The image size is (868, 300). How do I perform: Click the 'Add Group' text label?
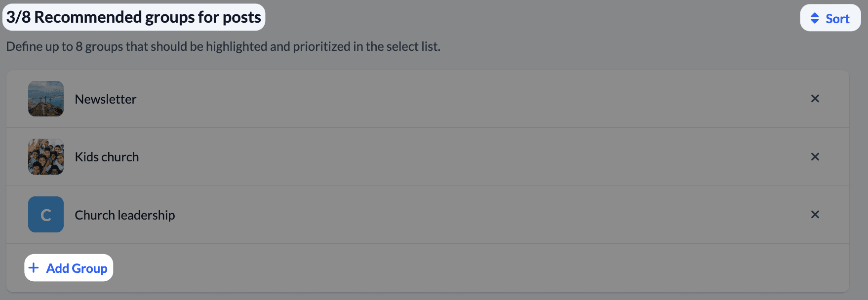pos(77,268)
